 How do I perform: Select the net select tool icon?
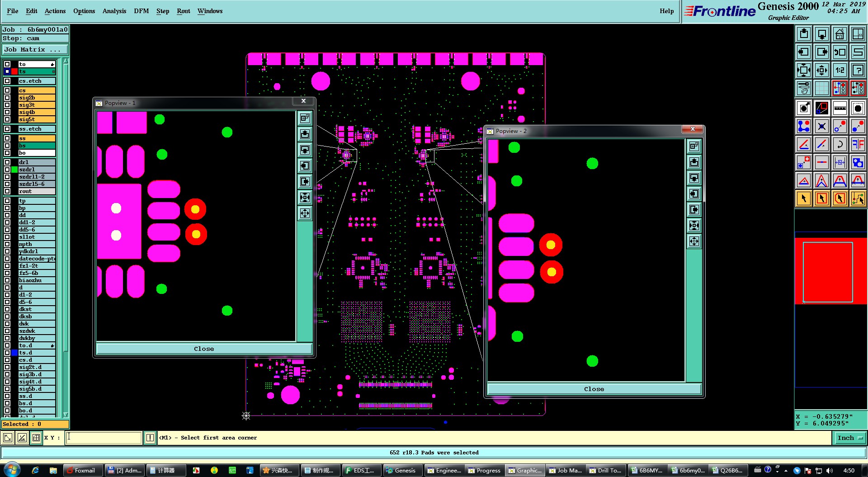tap(858, 198)
